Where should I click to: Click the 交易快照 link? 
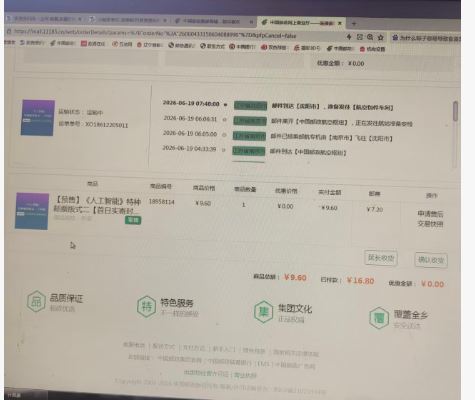(430, 223)
